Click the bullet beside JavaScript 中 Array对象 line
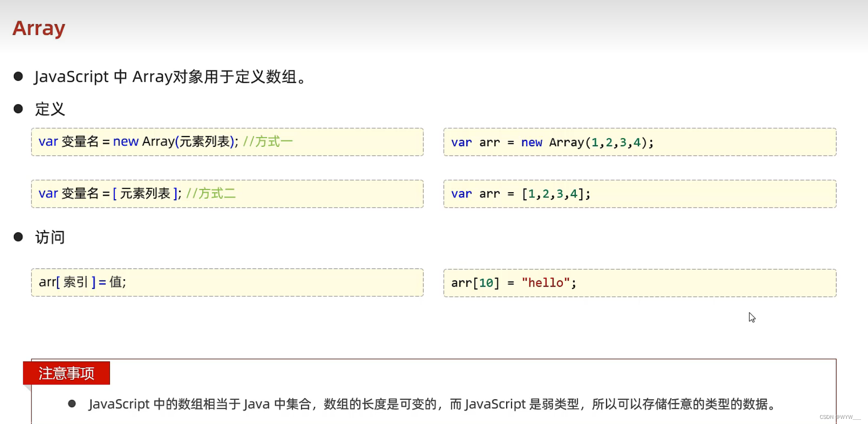Image resolution: width=868 pixels, height=424 pixels. coord(19,76)
